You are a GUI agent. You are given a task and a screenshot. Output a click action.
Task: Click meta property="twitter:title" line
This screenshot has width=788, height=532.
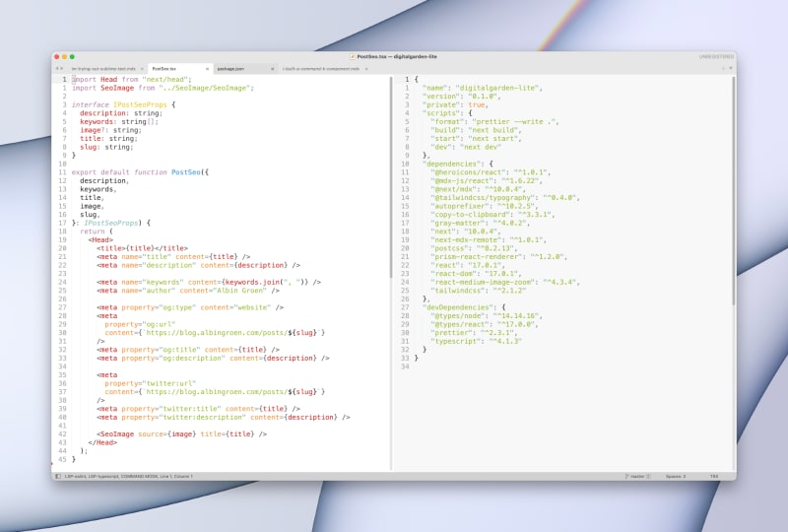tap(199, 409)
